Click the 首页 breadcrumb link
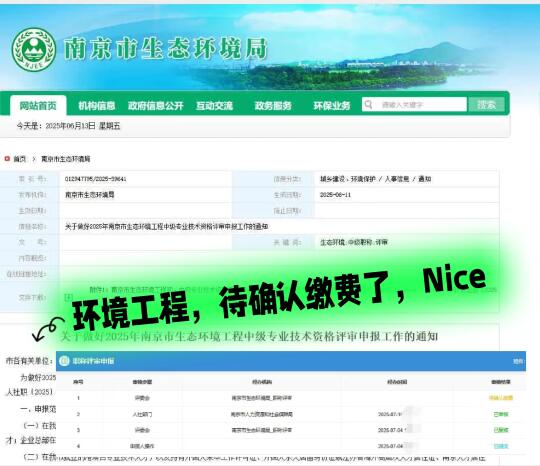The height and width of the screenshot is (466, 540). pos(20,159)
